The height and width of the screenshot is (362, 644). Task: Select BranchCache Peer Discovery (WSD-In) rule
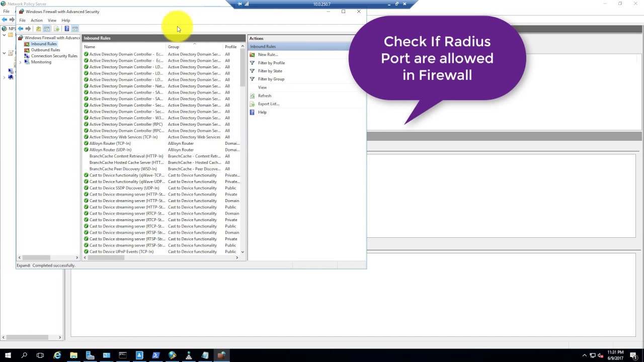123,169
